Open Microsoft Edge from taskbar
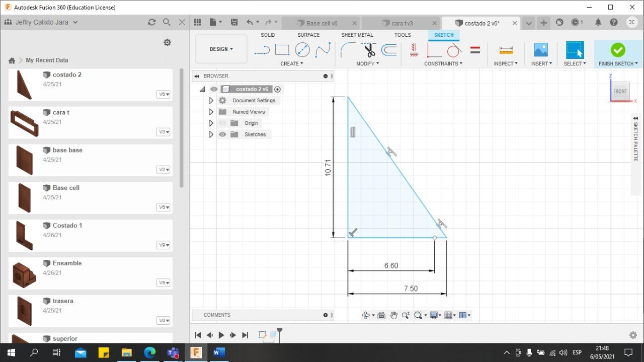The image size is (644, 362). (x=150, y=352)
